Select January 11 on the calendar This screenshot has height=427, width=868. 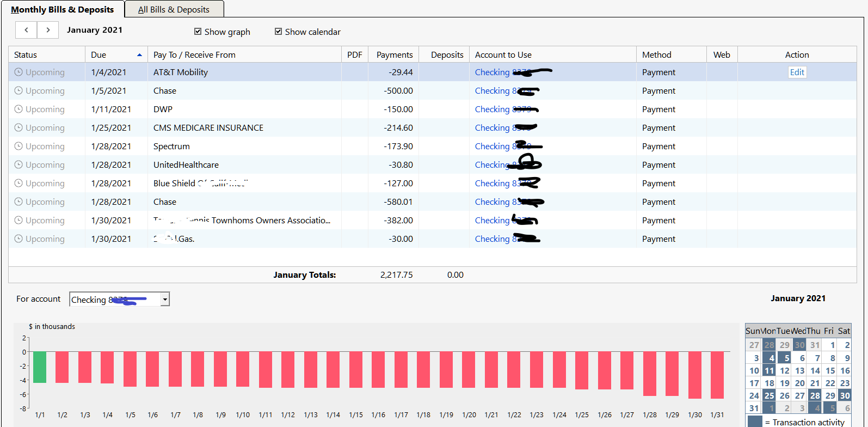click(x=769, y=370)
